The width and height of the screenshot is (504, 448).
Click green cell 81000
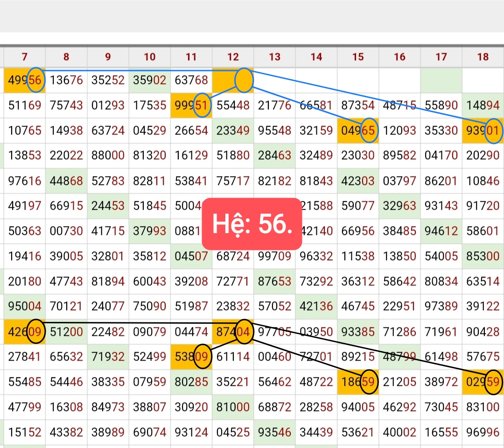pos(233,407)
